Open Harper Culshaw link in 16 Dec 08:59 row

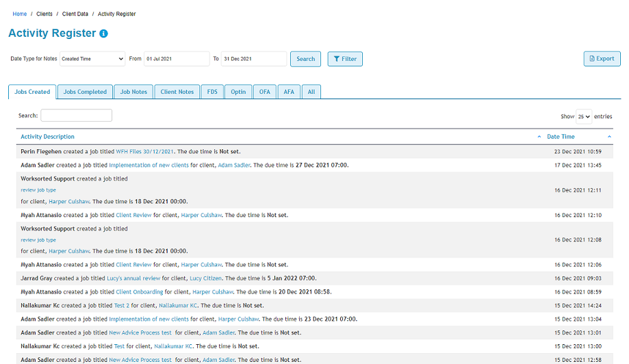pyautogui.click(x=213, y=292)
